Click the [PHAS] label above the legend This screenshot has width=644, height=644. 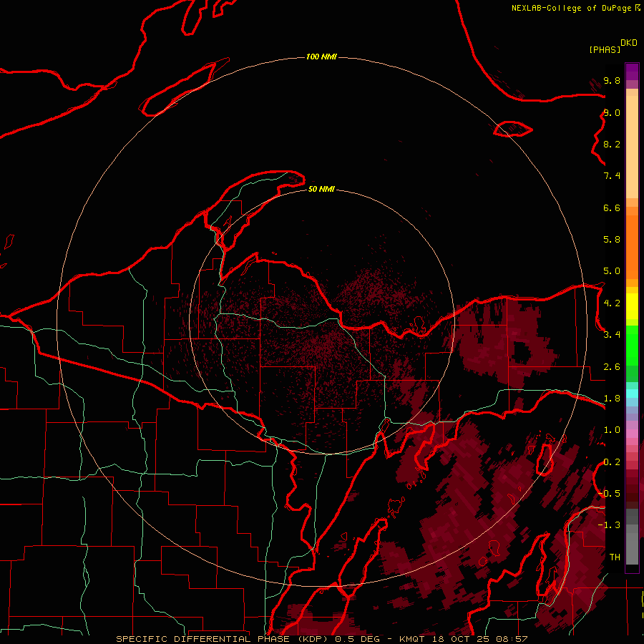(605, 49)
